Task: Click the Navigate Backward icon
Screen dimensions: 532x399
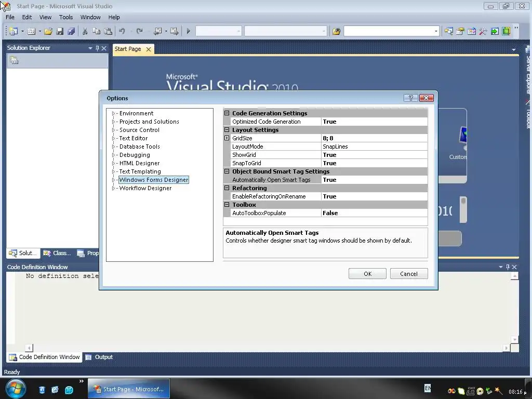Action: click(157, 31)
